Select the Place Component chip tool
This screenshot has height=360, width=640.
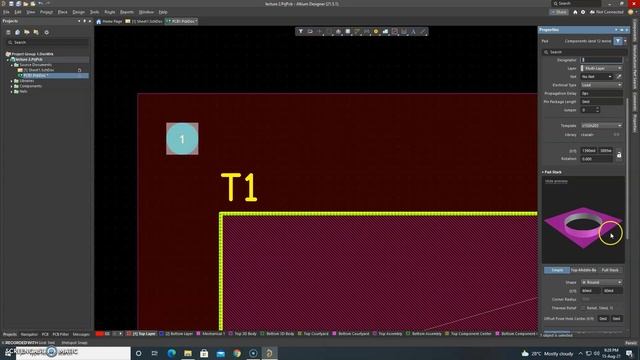pos(347,31)
